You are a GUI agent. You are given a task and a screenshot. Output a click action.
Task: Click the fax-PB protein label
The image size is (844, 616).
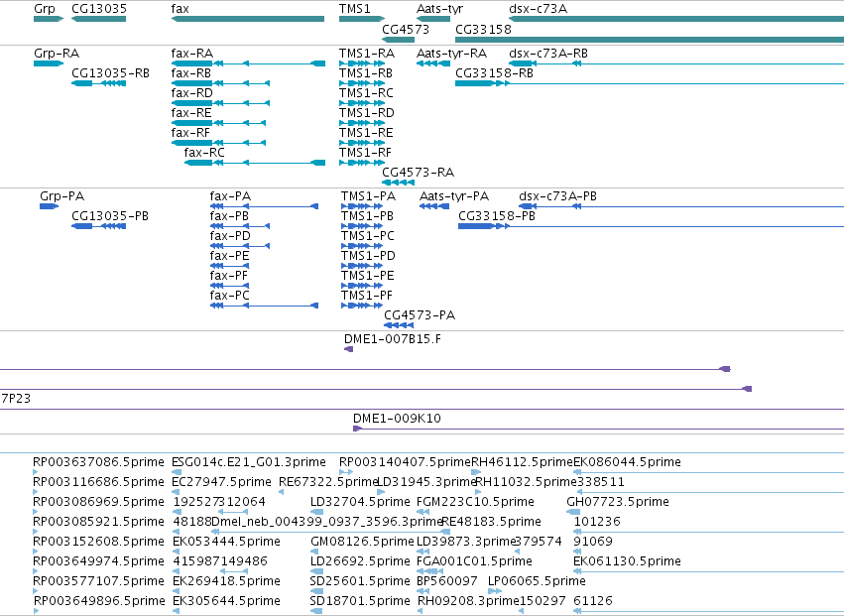click(229, 216)
